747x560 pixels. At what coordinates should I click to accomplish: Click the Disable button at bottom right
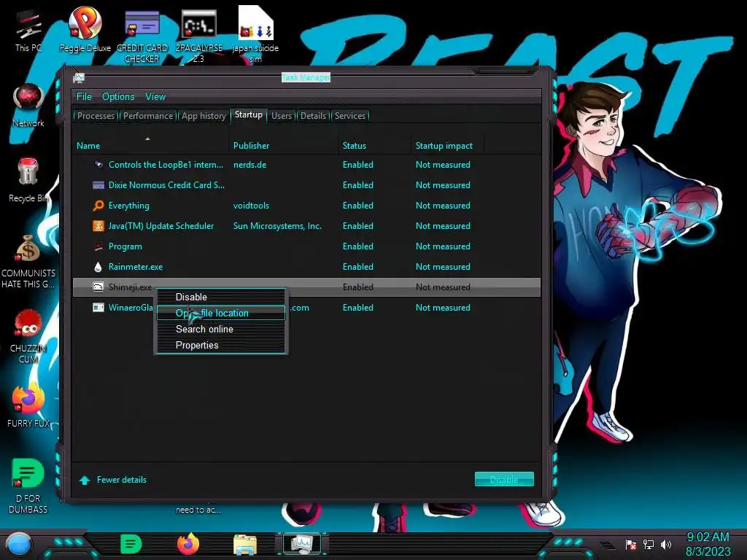(504, 480)
